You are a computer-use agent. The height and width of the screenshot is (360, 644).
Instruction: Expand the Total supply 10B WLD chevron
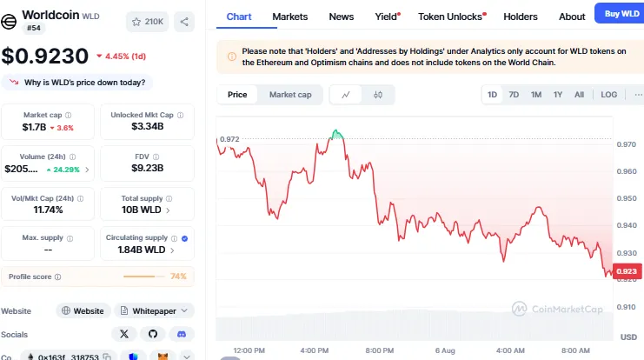(168, 210)
